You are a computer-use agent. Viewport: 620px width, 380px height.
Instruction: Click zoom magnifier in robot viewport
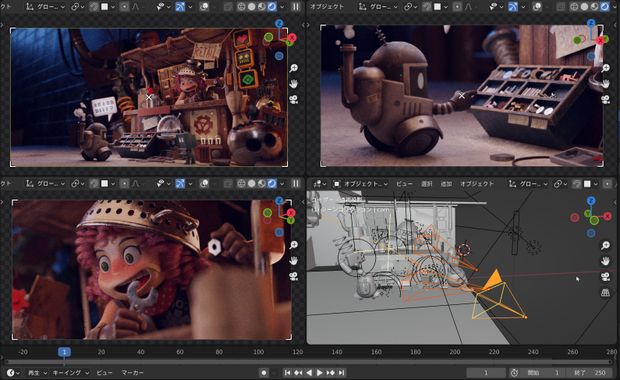tap(605, 68)
